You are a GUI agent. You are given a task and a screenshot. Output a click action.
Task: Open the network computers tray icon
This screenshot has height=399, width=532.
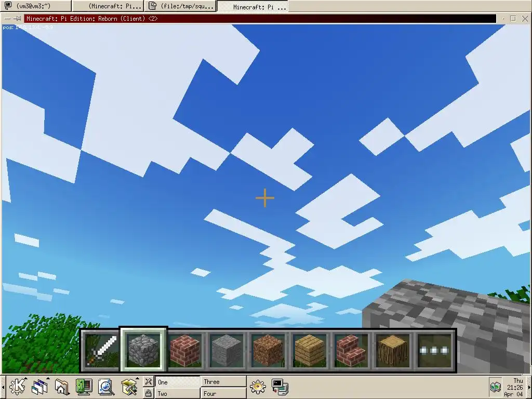click(495, 387)
